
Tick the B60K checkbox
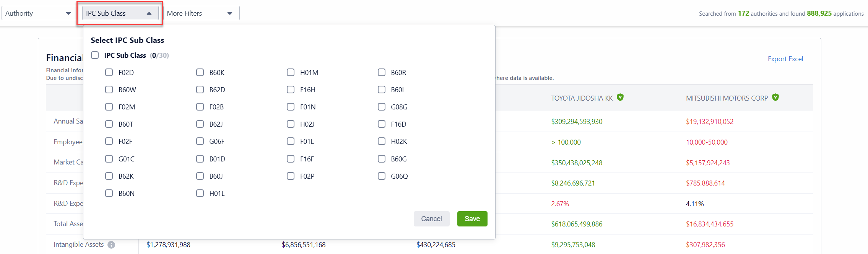click(200, 72)
